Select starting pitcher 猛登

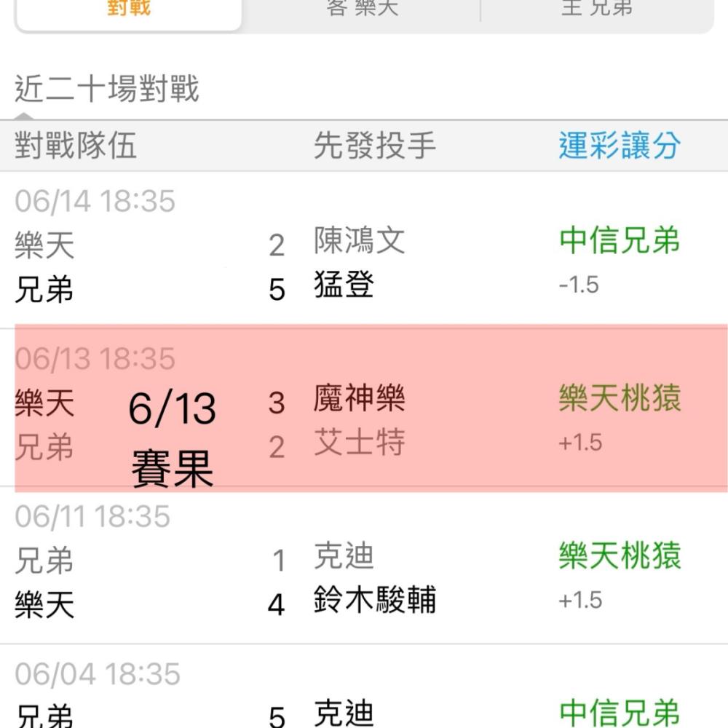(344, 284)
